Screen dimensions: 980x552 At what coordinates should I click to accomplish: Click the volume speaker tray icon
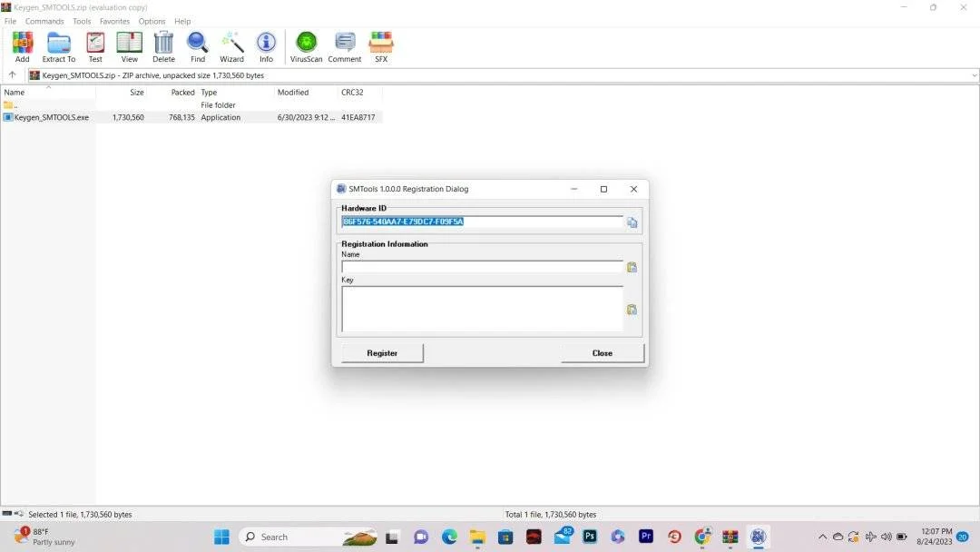tap(887, 537)
